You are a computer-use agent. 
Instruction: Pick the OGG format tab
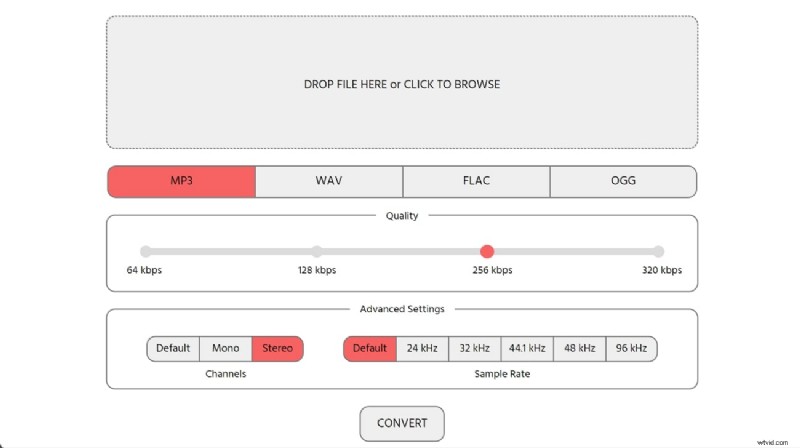[623, 181]
